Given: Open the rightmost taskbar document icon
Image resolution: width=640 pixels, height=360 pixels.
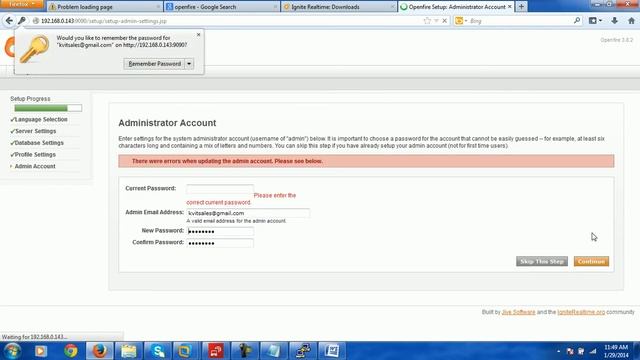Looking at the screenshot, I should [x=332, y=351].
